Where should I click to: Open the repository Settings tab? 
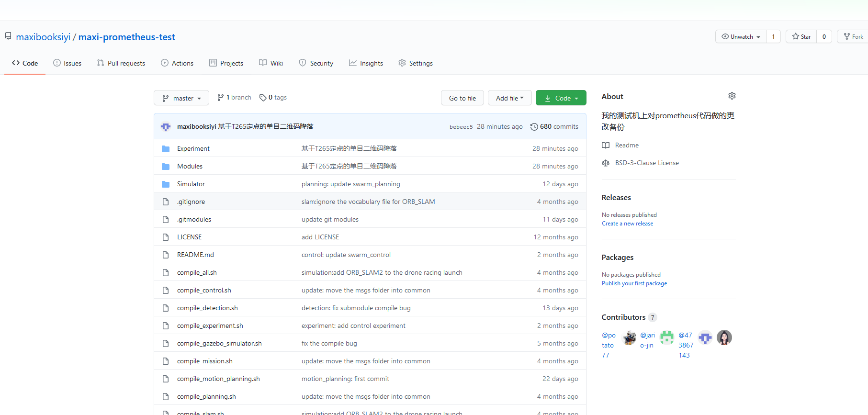[416, 63]
